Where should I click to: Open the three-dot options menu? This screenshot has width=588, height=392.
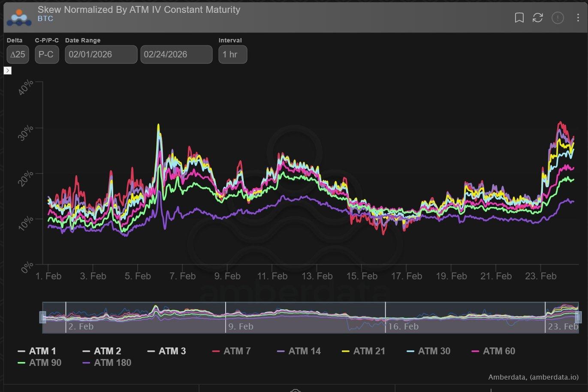coord(578,18)
